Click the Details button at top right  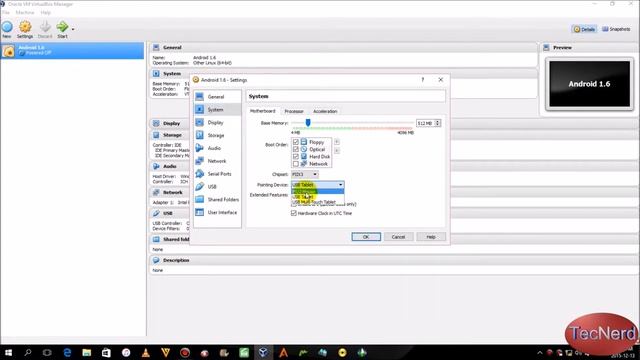pos(584,29)
